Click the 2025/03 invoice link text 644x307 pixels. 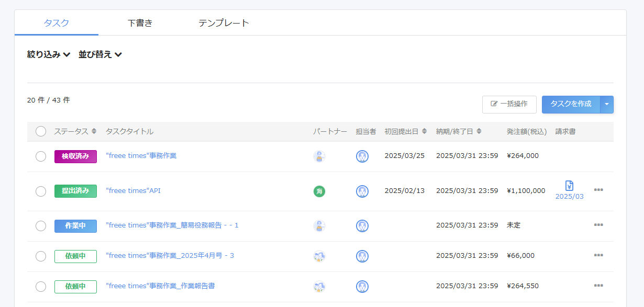pos(569,196)
